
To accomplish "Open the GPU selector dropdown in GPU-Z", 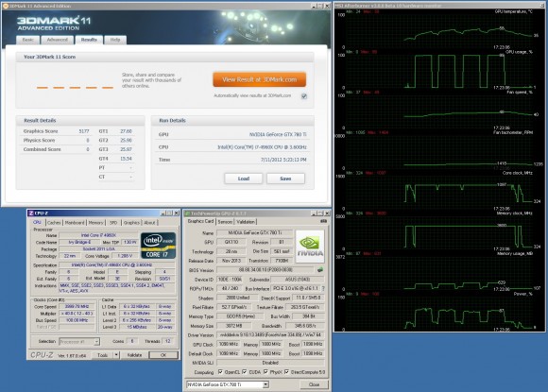I will coord(265,384).
